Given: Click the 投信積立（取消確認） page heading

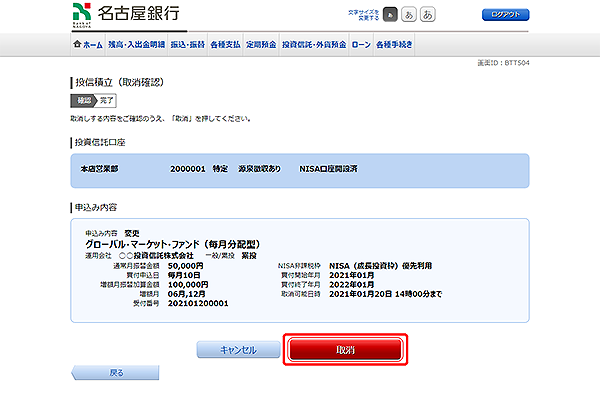Looking at the screenshot, I should click(119, 82).
